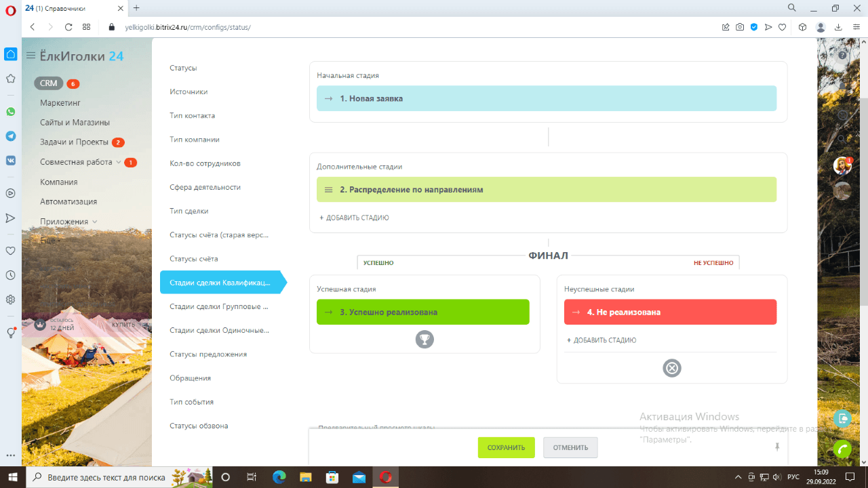Click the crossed-circle icon under unsuccessful stages
868x488 pixels.
point(672,368)
